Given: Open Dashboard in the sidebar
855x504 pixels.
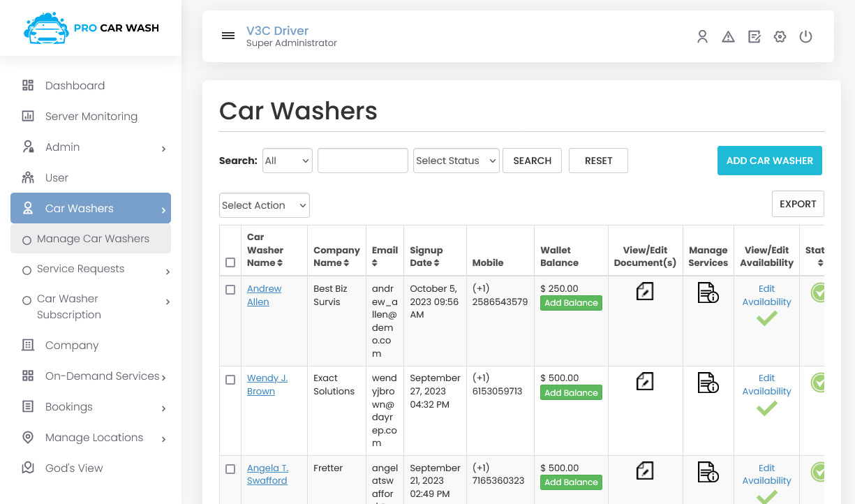Looking at the screenshot, I should pos(75,86).
